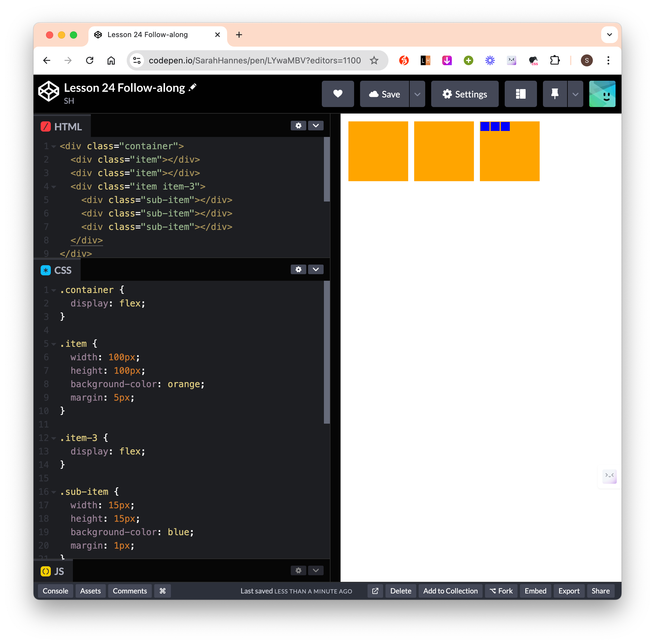Image resolution: width=655 pixels, height=644 pixels.
Task: Open Chrome profile S avatar
Action: (587, 61)
